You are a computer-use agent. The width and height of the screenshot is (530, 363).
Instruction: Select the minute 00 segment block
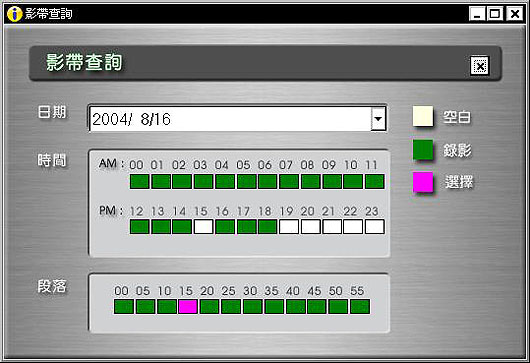124,306
